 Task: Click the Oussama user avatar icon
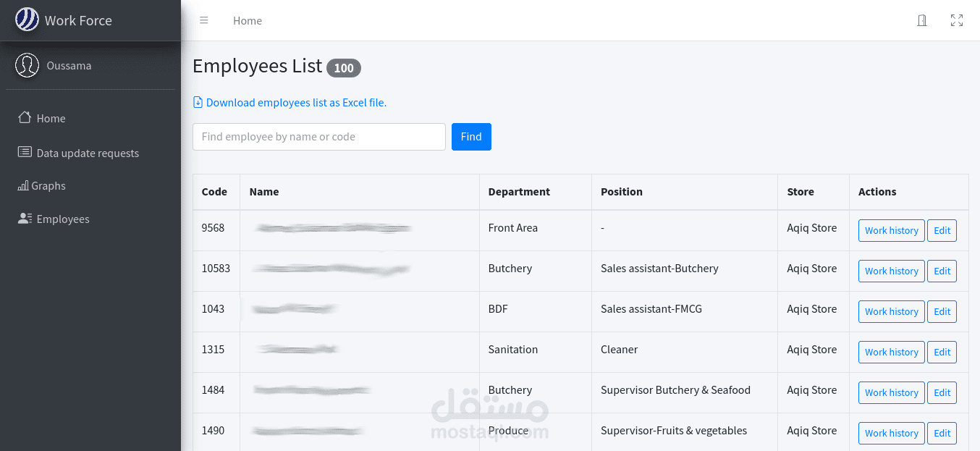tap(28, 65)
